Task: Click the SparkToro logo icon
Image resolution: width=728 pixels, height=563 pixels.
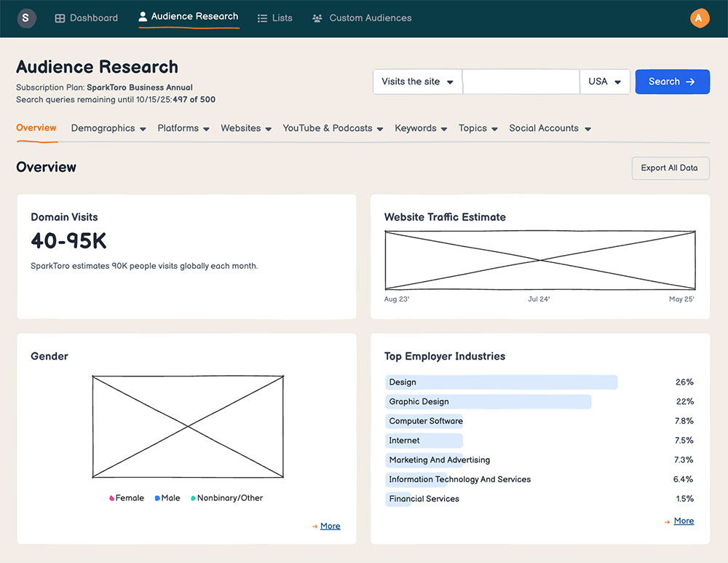Action: [26, 17]
